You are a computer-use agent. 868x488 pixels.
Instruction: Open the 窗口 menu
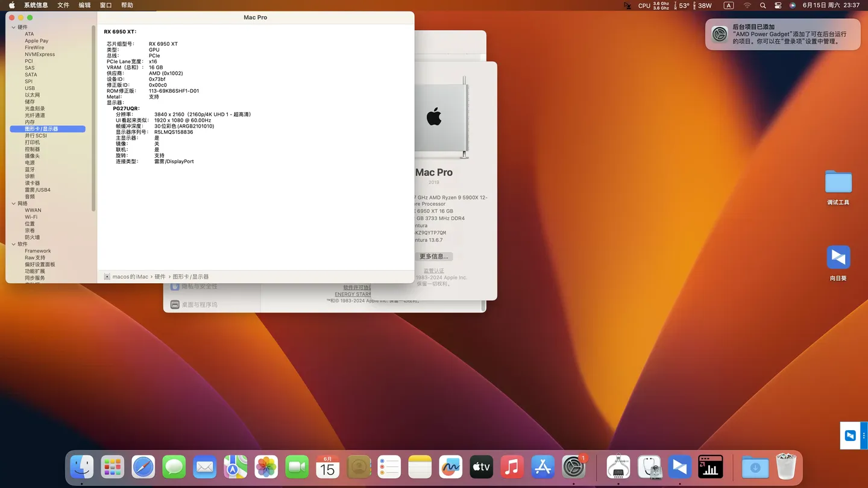click(x=105, y=5)
